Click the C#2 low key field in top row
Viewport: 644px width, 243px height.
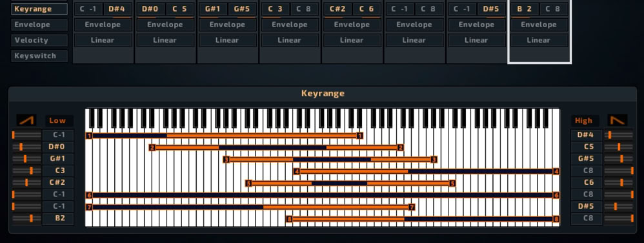(x=337, y=9)
